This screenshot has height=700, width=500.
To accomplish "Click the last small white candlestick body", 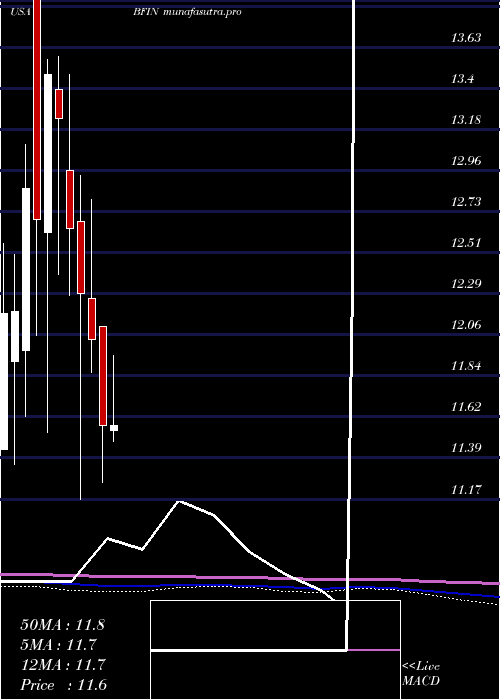I will pyautogui.click(x=114, y=428).
